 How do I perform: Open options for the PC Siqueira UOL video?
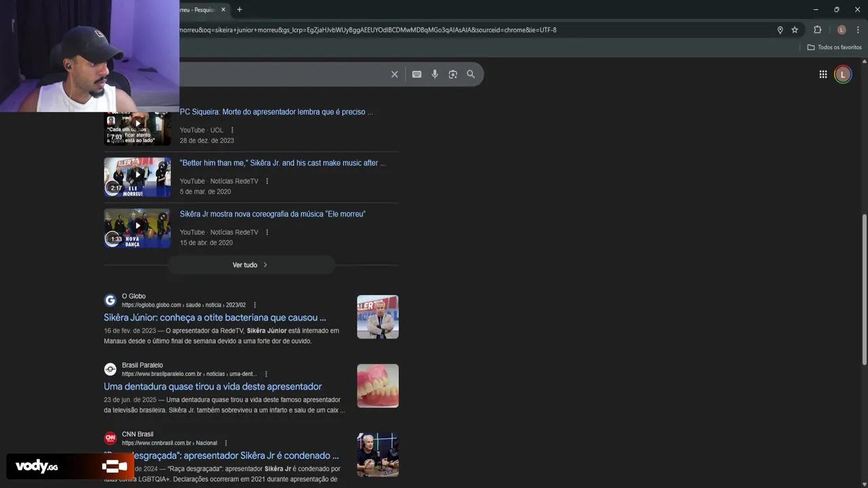[x=232, y=130]
